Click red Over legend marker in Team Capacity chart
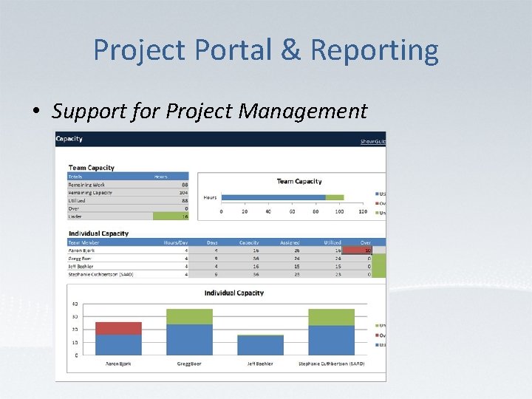 click(377, 203)
